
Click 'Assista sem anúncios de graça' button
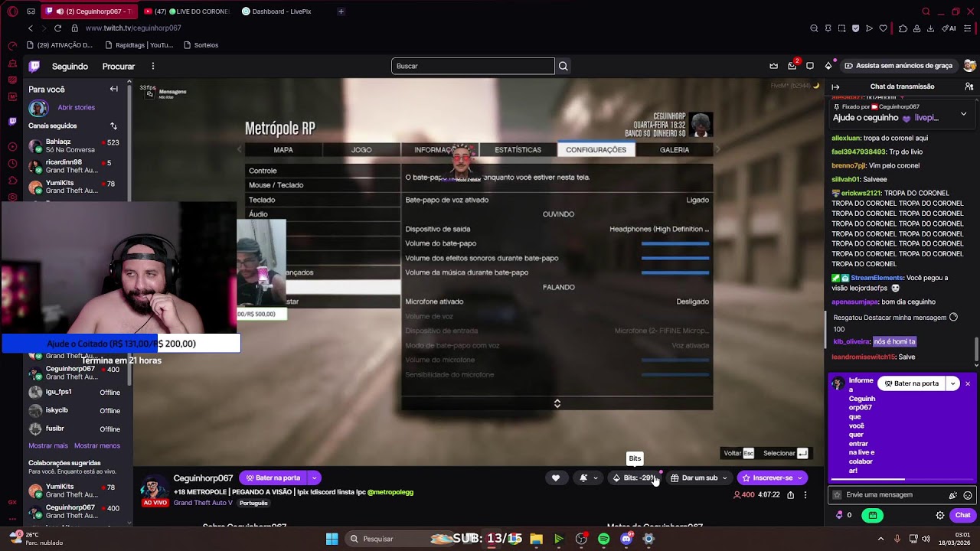click(x=898, y=66)
